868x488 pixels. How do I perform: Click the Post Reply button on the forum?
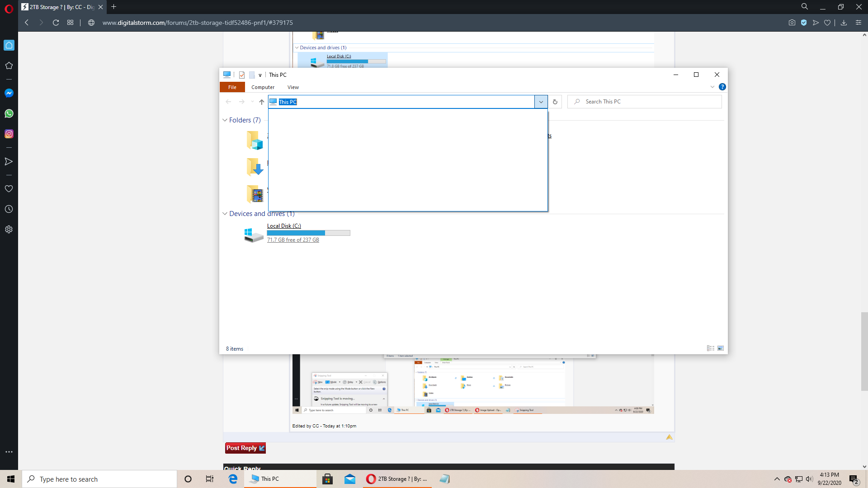coord(245,448)
